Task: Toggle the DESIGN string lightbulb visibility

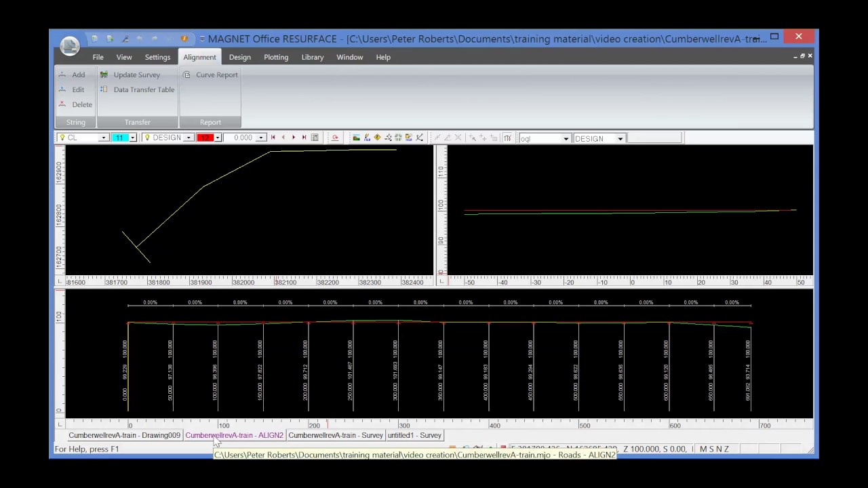Action: tap(146, 138)
